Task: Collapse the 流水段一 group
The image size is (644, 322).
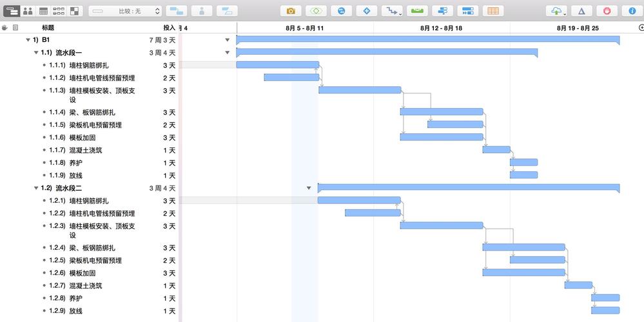Action: (36, 53)
